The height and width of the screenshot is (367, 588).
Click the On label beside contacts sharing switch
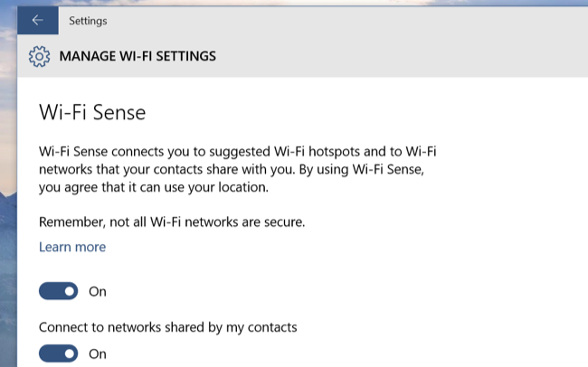98,353
